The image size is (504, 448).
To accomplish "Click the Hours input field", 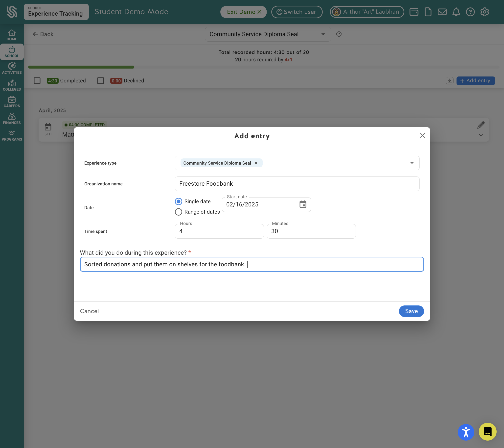I will point(219,231).
